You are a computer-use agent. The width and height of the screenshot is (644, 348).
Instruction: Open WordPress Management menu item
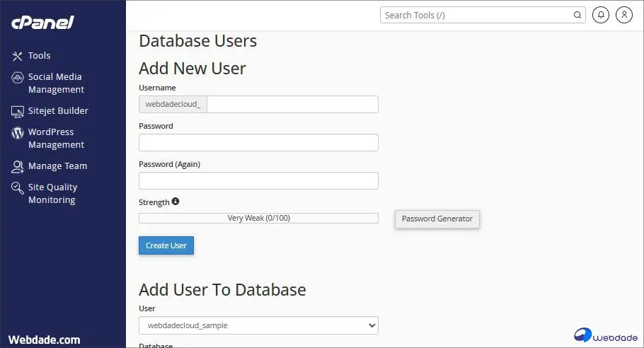(x=56, y=139)
